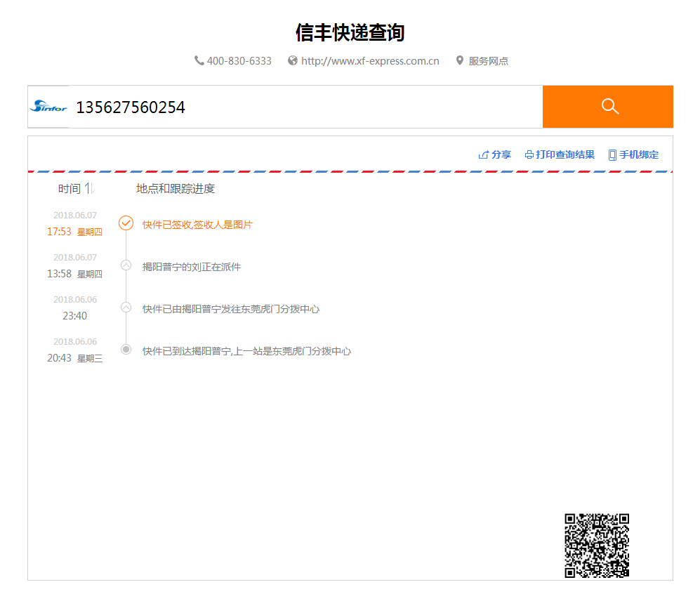Image resolution: width=700 pixels, height=594 pixels.
Task: Click the 13:58 星期四 timestamp
Action: pos(74,274)
